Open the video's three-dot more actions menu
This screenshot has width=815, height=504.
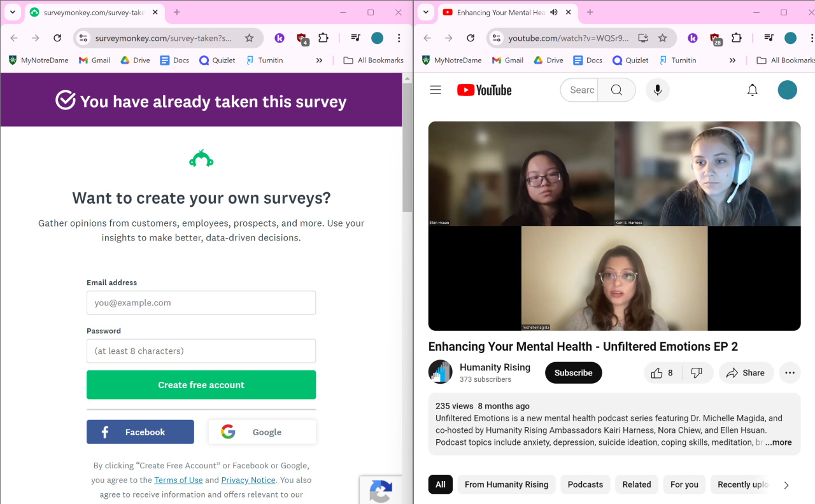(790, 373)
